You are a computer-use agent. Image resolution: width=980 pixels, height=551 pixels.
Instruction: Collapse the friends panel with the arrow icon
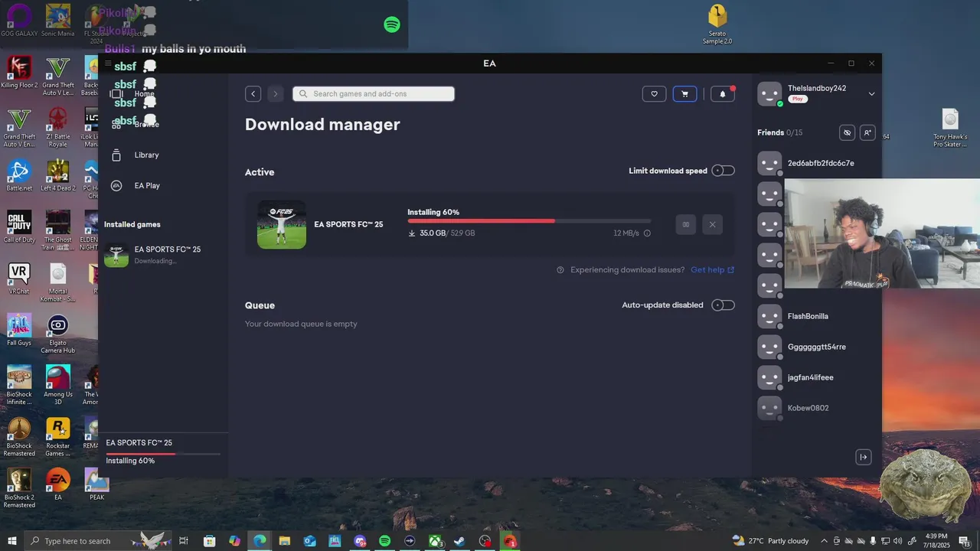[x=863, y=457]
